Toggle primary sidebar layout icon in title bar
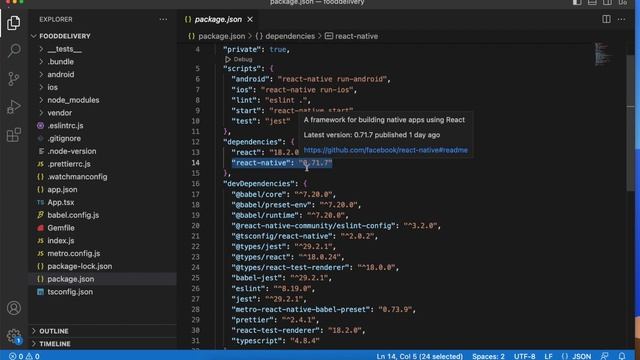Image resolution: width=640 pixels, height=360 pixels. tap(577, 2)
